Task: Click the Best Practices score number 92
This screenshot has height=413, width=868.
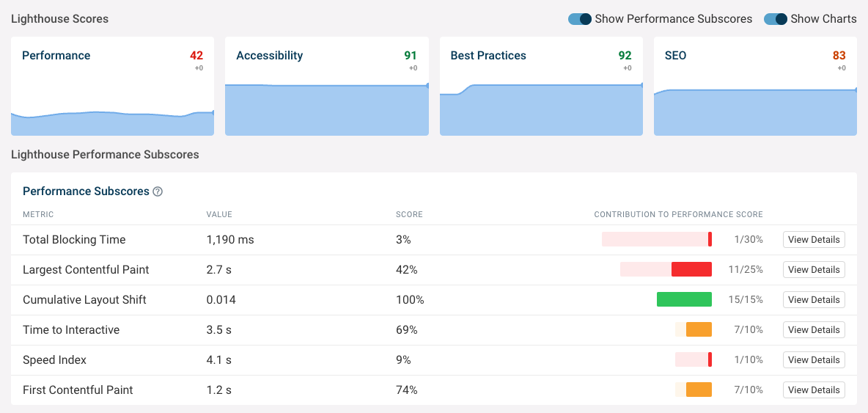Action: coord(625,55)
